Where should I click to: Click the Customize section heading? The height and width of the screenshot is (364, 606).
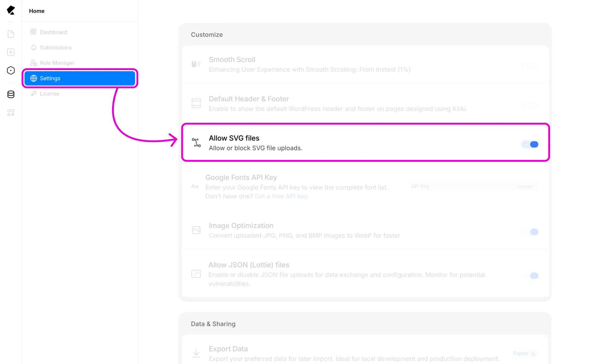[207, 35]
